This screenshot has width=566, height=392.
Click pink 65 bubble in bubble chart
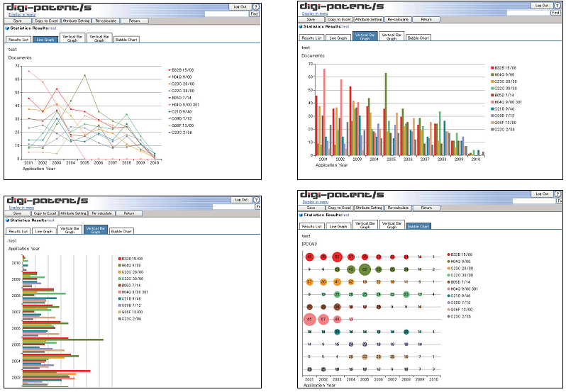309,320
